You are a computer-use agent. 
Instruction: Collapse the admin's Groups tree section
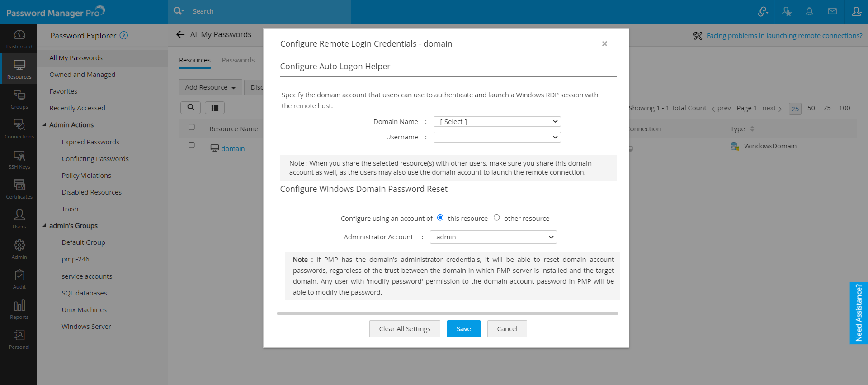point(44,225)
